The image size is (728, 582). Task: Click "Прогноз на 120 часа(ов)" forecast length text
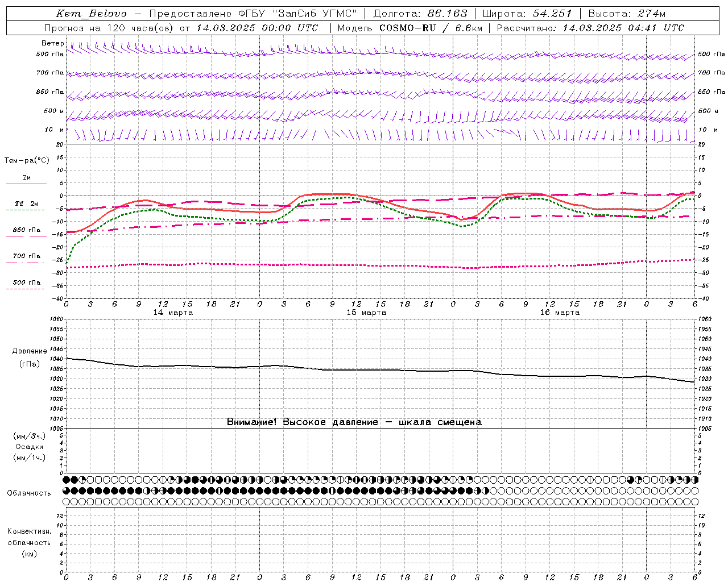point(109,28)
